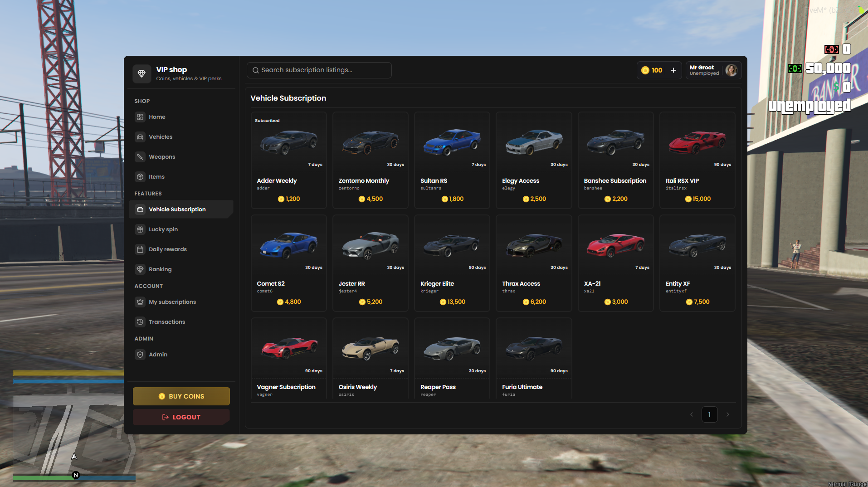Click the My subscriptions crown icon
868x487 pixels.
pos(140,302)
